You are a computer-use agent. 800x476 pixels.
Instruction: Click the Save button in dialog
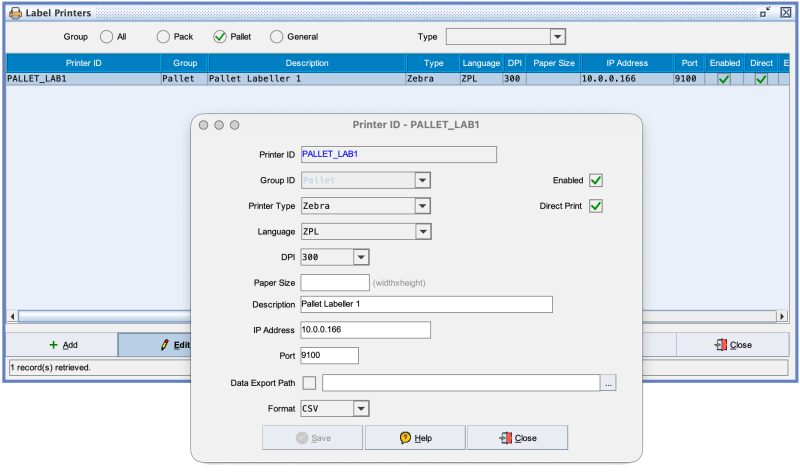pyautogui.click(x=312, y=438)
